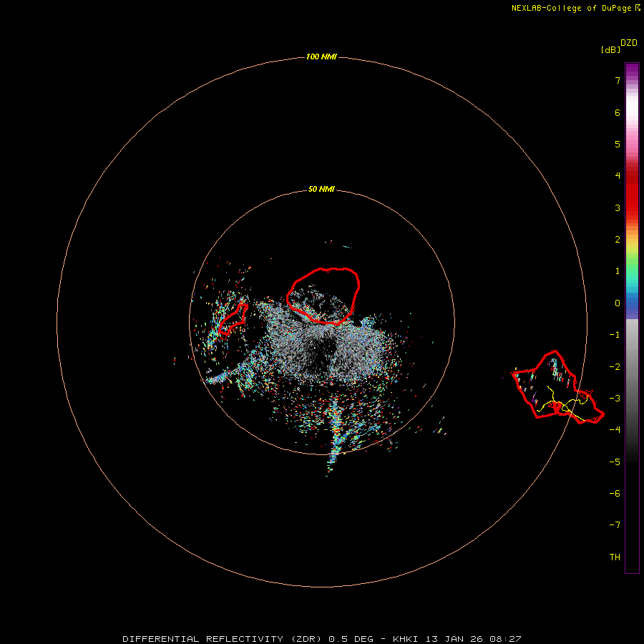Click the 1 dB legend value
Viewport: 644px width, 644px height.
[x=618, y=271]
